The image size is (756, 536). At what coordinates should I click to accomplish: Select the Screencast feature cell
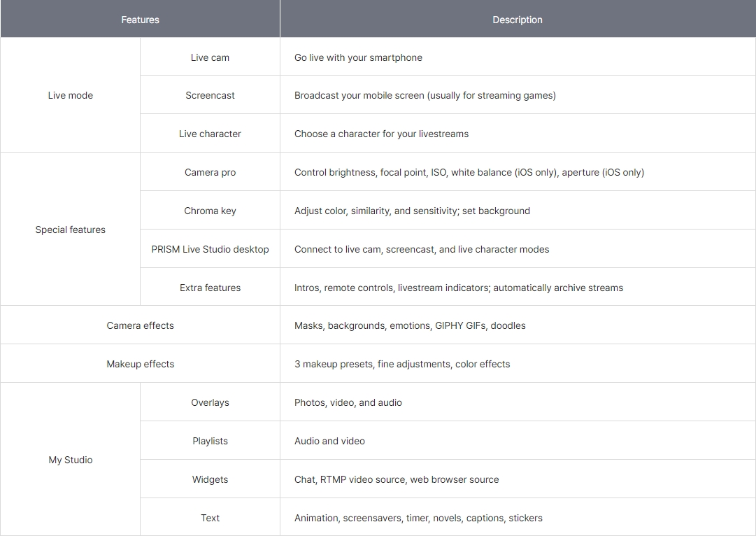click(210, 95)
